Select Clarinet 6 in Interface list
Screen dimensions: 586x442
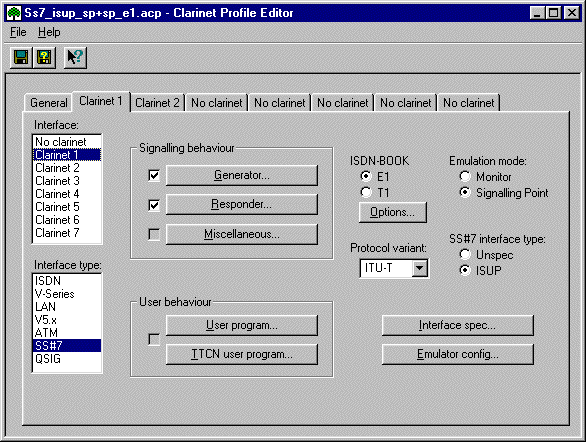(67, 220)
